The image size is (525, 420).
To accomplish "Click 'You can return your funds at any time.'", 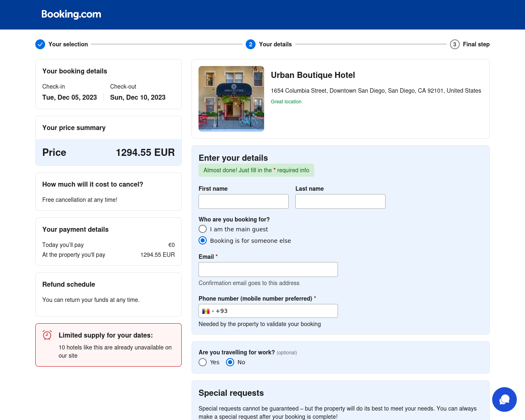I will pyautogui.click(x=91, y=300).
